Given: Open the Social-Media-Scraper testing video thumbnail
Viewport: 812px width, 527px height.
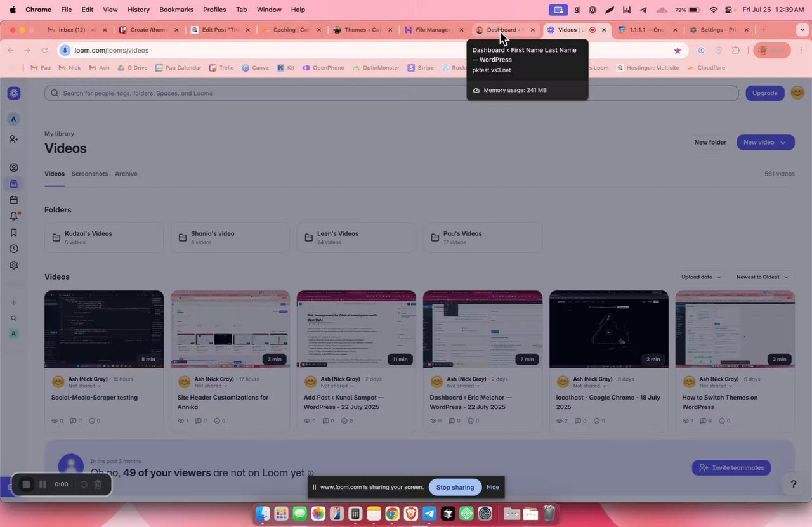Looking at the screenshot, I should coord(104,329).
